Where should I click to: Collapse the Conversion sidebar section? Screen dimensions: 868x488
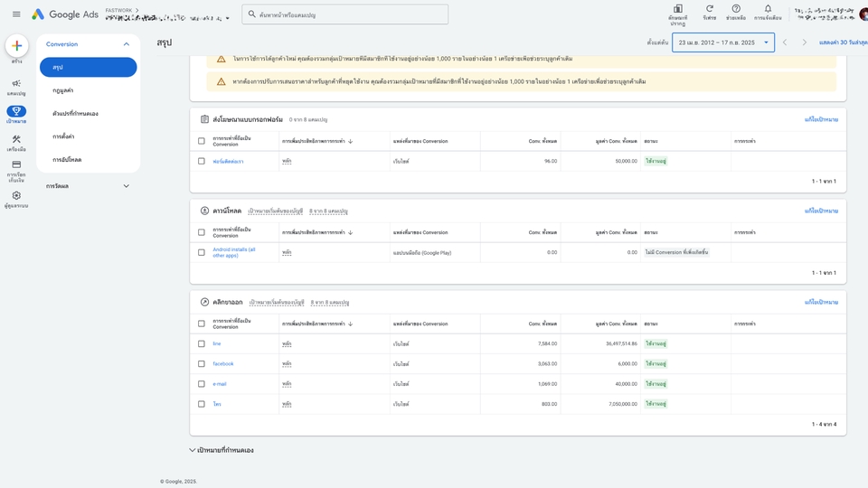[x=126, y=44]
